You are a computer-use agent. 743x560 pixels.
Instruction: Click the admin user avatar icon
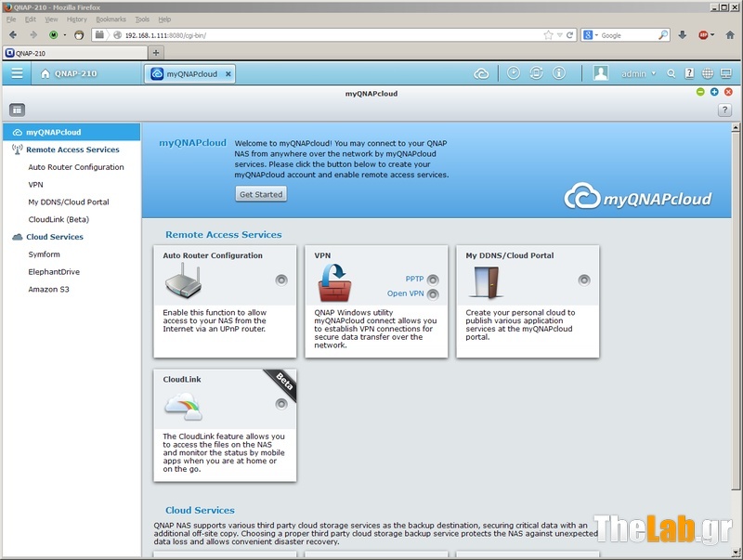(600, 73)
